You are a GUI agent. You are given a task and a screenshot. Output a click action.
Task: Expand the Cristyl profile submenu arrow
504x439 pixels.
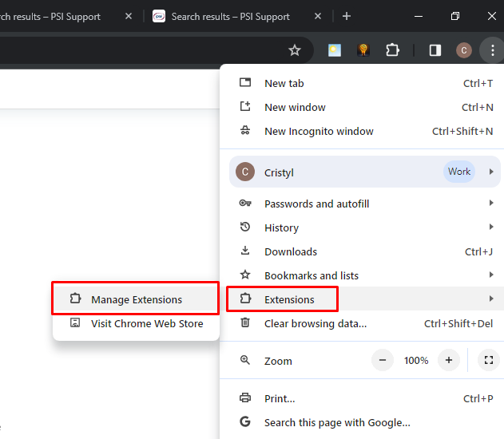tap(491, 172)
